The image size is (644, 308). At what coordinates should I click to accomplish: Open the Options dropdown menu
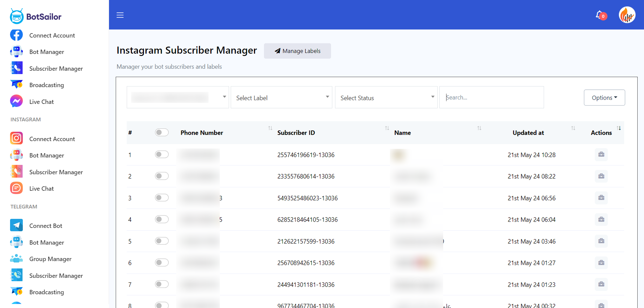tap(604, 98)
